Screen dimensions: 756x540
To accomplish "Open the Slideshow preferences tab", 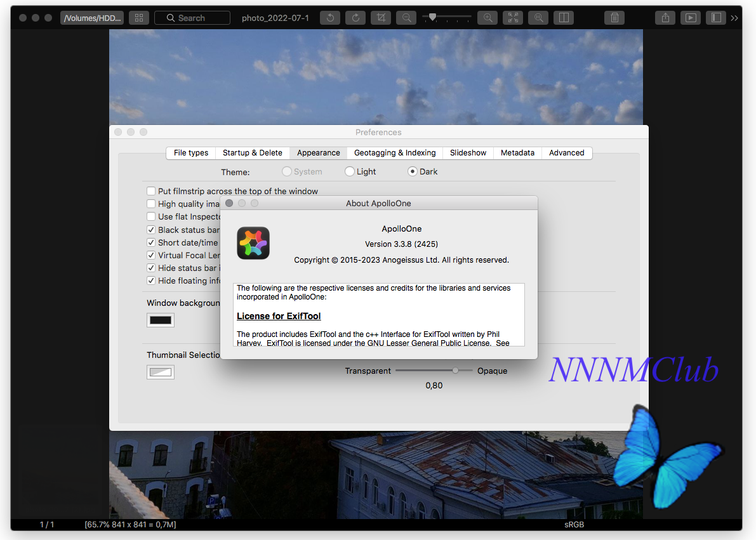I will (x=468, y=153).
